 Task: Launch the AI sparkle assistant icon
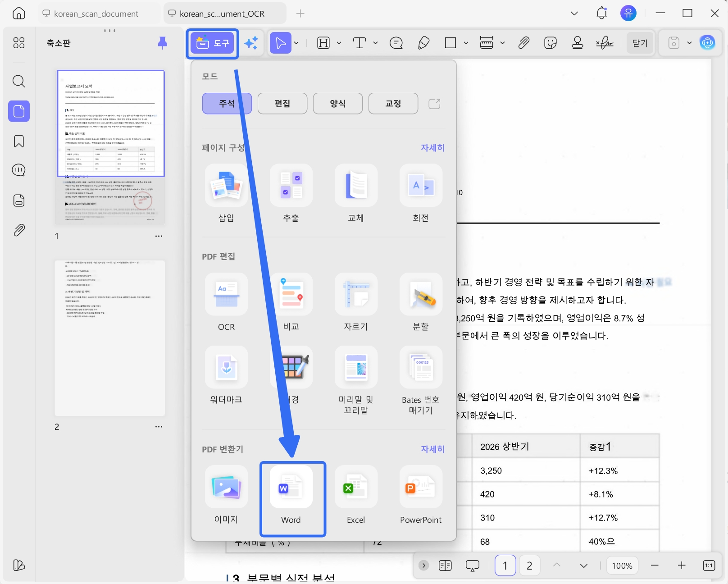(251, 43)
